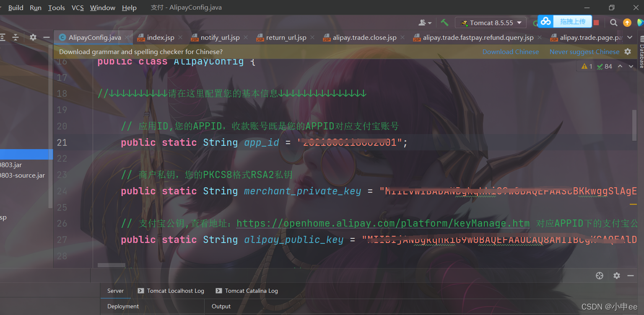Go to previous highlighted error arrow
The width and height of the screenshot is (644, 315).
click(x=620, y=66)
